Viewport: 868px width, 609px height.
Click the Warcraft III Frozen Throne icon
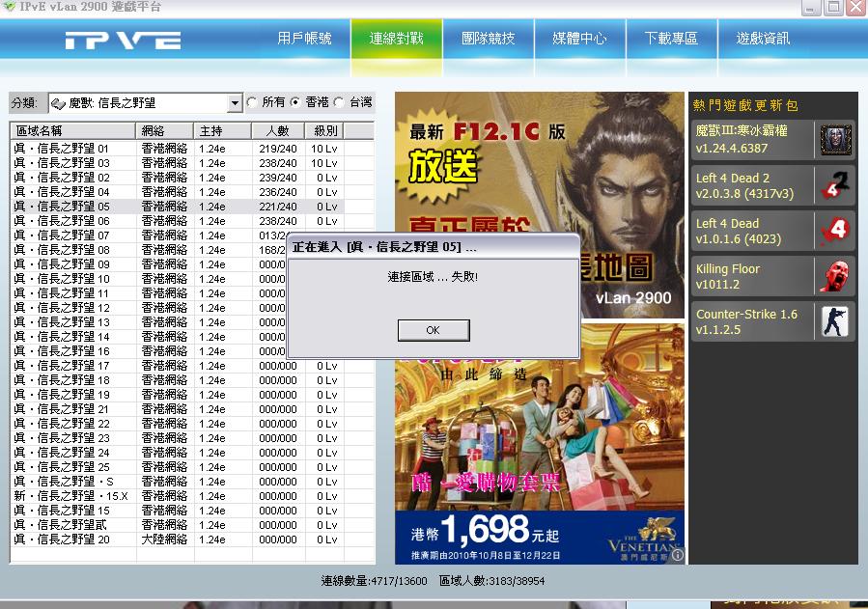(x=835, y=140)
